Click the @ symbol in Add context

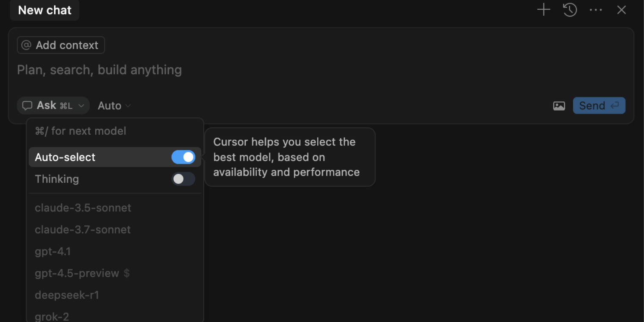tap(26, 45)
